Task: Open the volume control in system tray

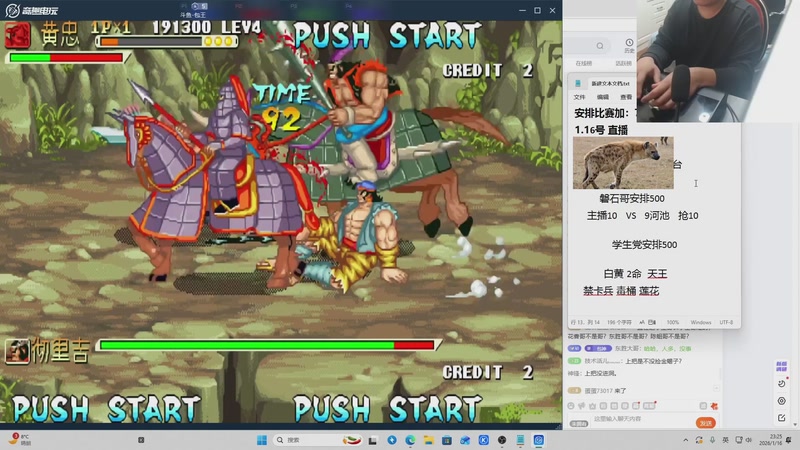Action: tap(748, 440)
